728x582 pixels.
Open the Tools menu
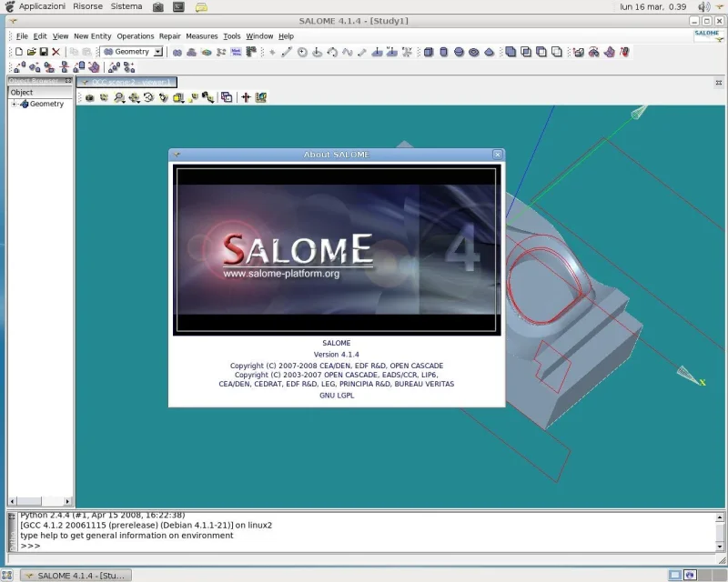point(232,36)
